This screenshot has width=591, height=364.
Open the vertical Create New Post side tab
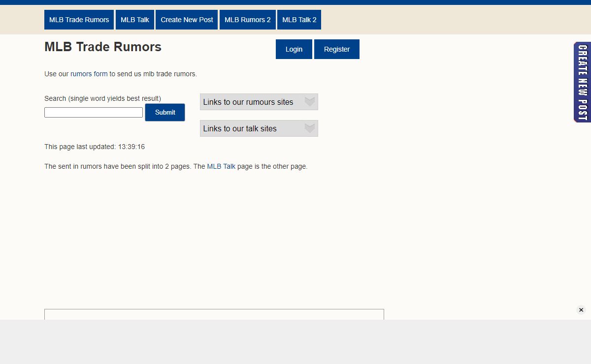click(582, 82)
